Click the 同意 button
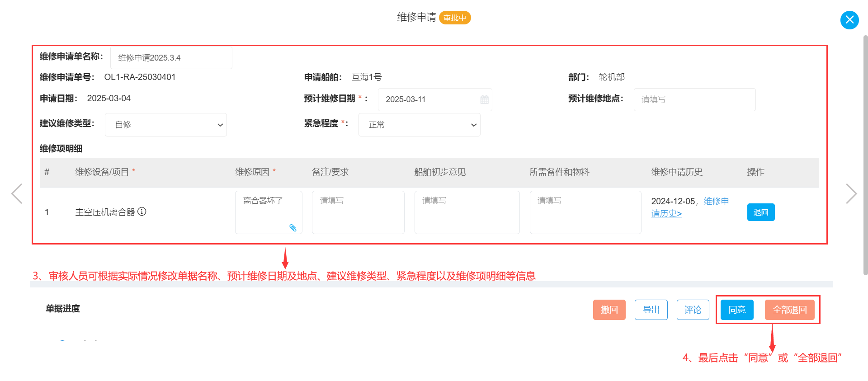Viewport: 868px width, 381px height. pos(737,310)
